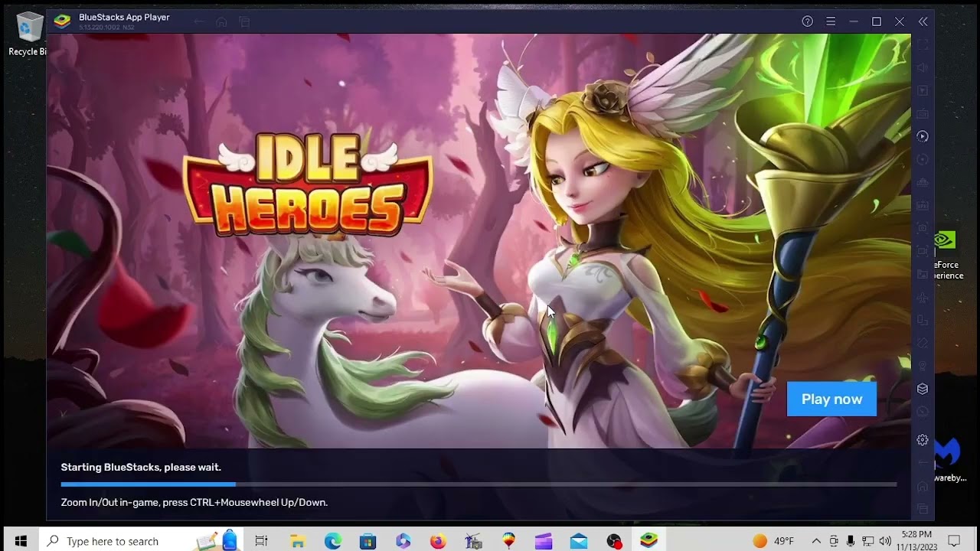Click the BlueStacks logo in title bar
This screenshot has width=980, height=551.
tap(62, 21)
